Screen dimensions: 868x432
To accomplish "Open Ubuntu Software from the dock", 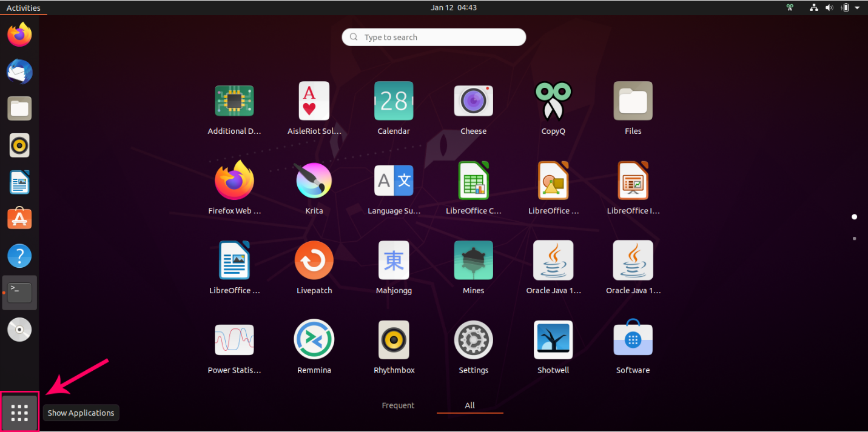I will 19,219.
